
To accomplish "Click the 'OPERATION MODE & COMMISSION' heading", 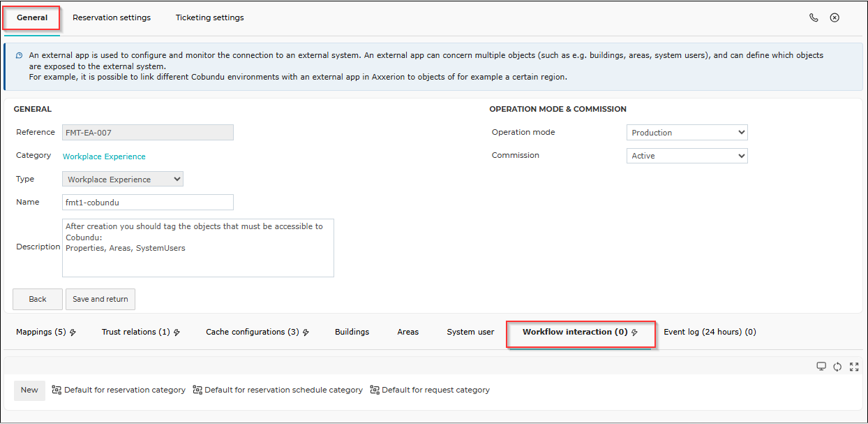I will (558, 109).
